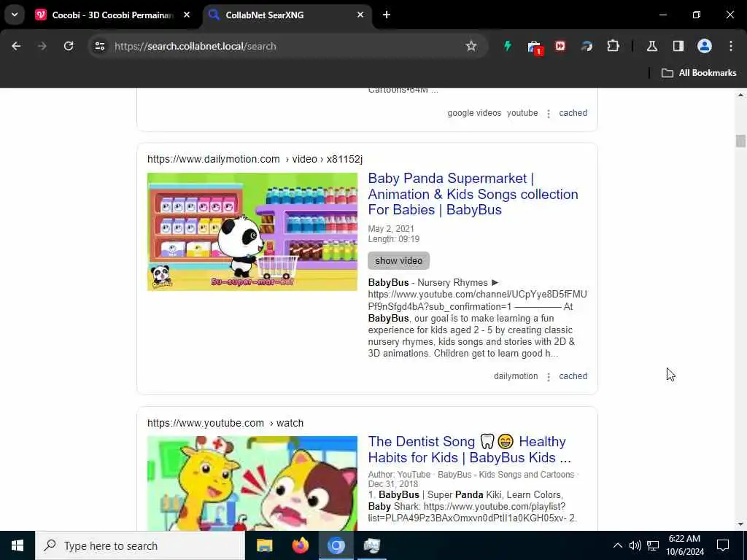747x560 pixels.
Task: Focus the address bar URL field
Action: point(286,46)
